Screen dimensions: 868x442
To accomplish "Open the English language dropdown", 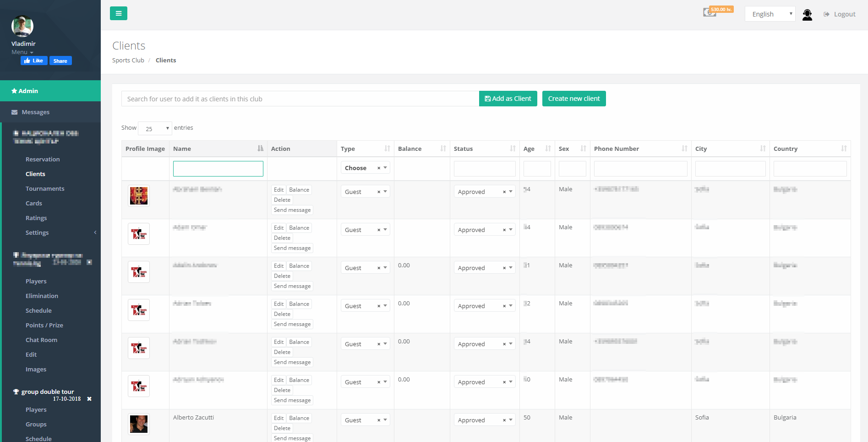I will point(770,14).
